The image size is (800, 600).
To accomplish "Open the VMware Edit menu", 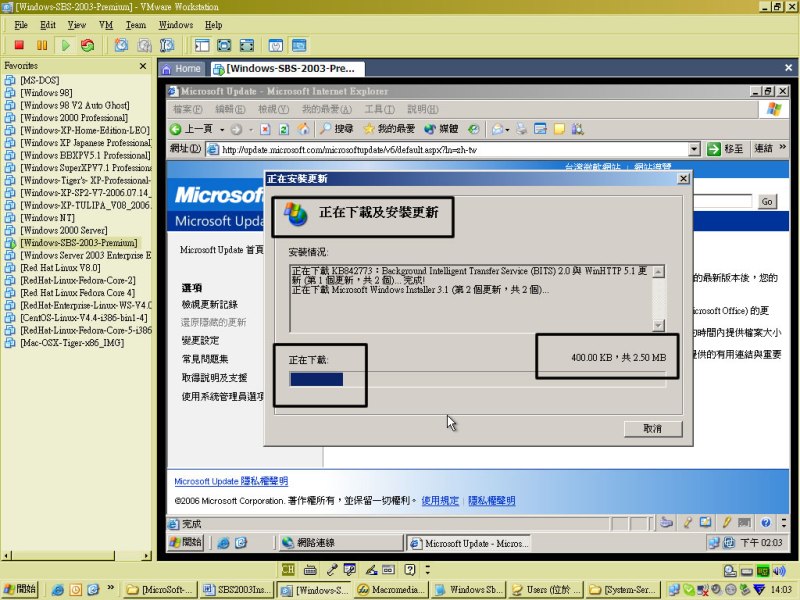I will pyautogui.click(x=48, y=25).
